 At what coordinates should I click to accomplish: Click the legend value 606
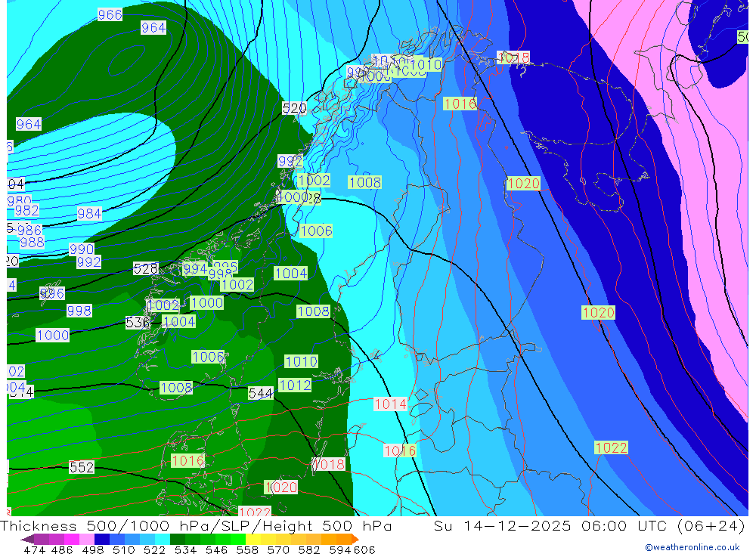(364, 549)
